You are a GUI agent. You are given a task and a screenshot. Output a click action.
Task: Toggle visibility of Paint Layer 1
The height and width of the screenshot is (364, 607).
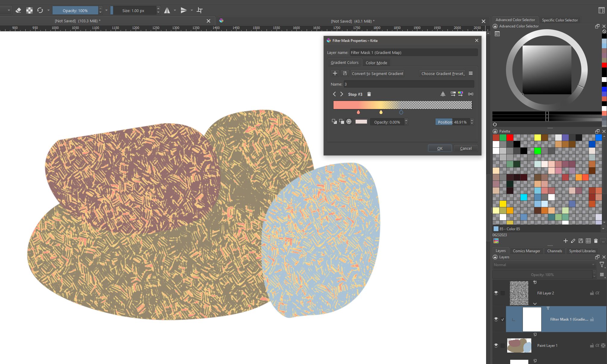click(x=496, y=345)
